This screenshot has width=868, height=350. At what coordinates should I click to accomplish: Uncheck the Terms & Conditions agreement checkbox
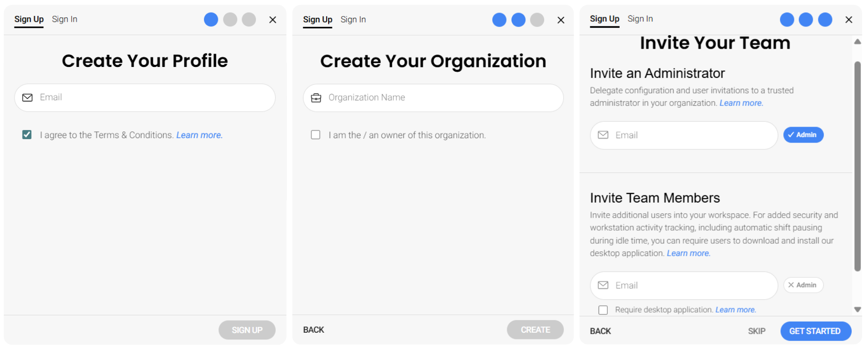pyautogui.click(x=27, y=135)
